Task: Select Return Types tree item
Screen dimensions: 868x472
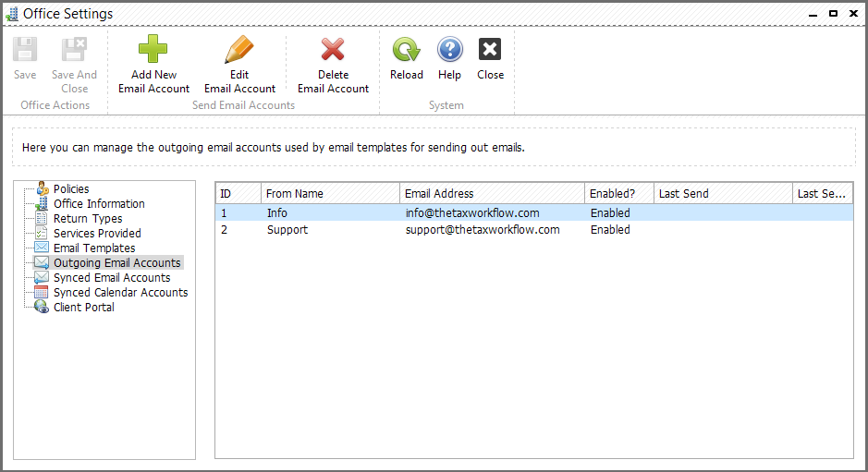Action: (88, 219)
